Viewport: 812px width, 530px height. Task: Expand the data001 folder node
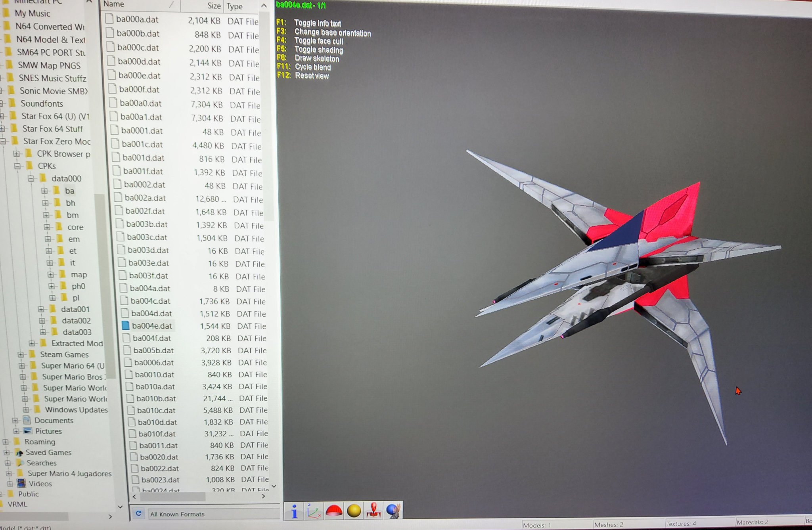point(41,309)
